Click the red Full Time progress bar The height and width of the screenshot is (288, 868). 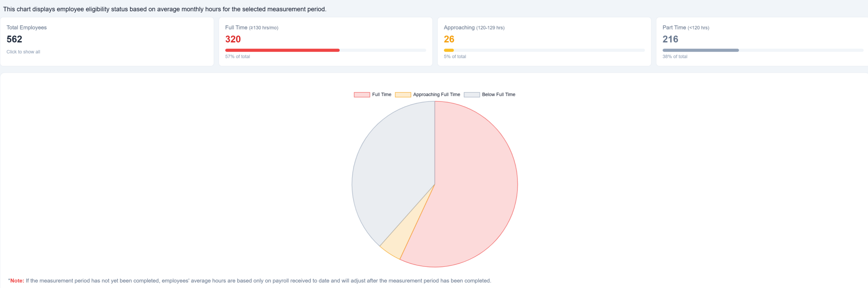(x=282, y=50)
